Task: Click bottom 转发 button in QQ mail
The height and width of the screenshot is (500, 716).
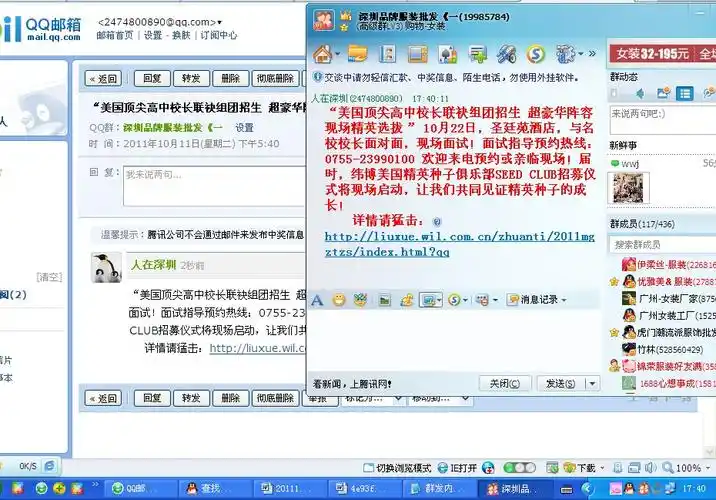Action: 191,398
